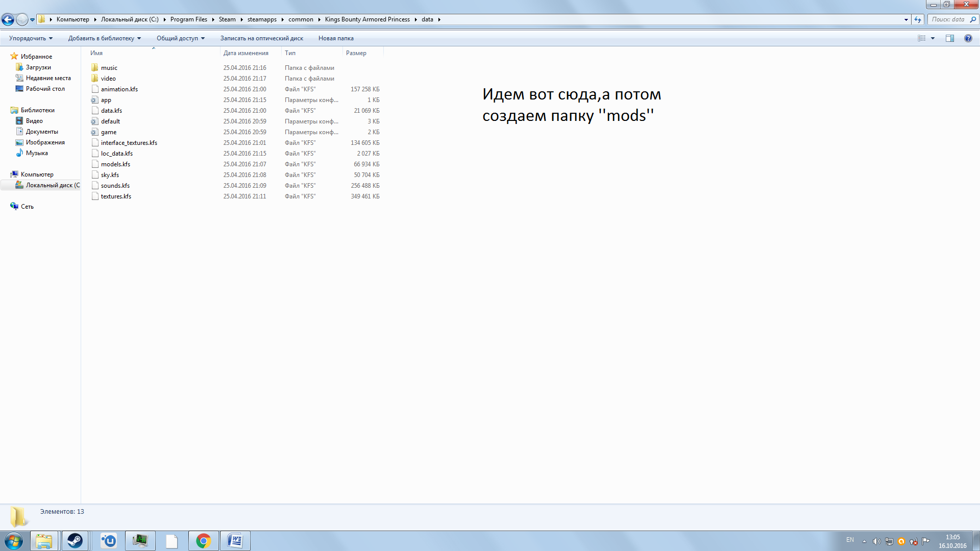Image resolution: width=980 pixels, height=551 pixels.
Task: Open the Общий доступ dropdown
Action: (180, 38)
